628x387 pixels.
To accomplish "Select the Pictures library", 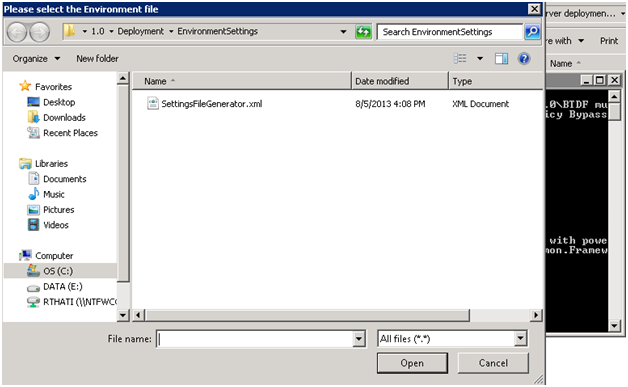I will pyautogui.click(x=58, y=210).
